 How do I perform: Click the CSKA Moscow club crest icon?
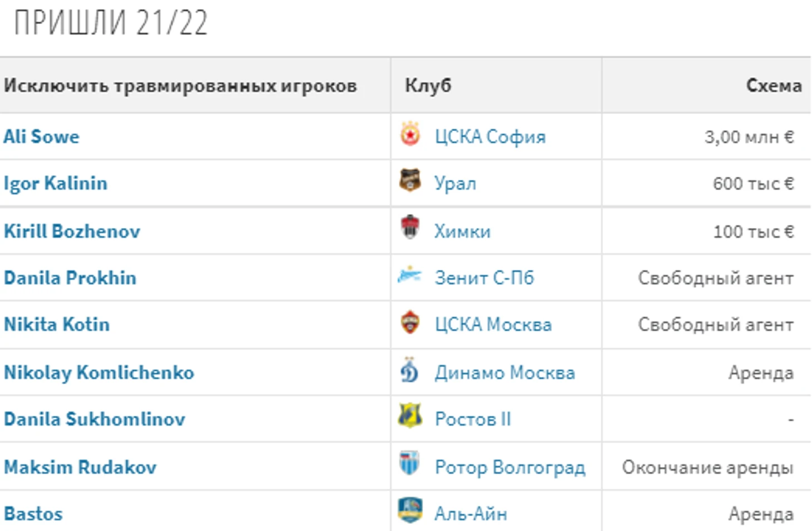pos(410,322)
